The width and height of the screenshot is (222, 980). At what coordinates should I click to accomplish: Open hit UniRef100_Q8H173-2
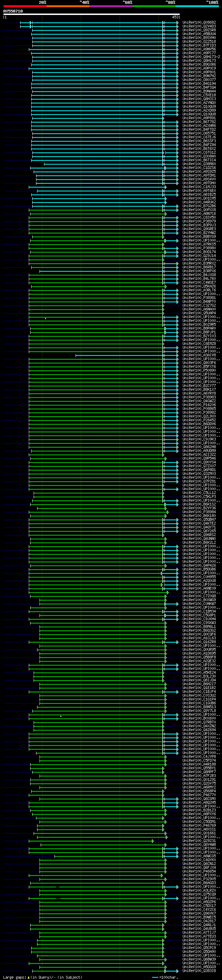tap(201, 57)
